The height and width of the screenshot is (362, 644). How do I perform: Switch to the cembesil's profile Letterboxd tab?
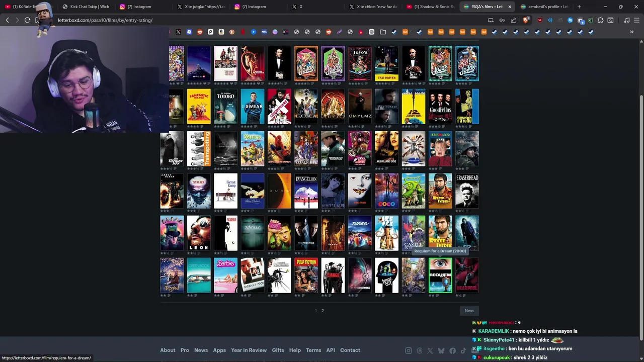point(545,7)
